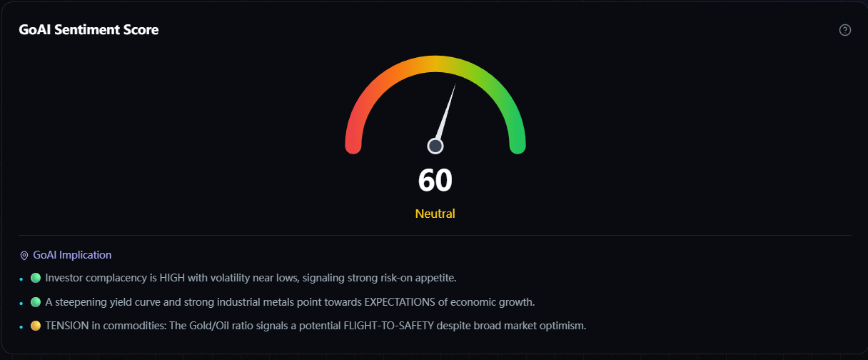Click the gauge needle pivot circle
The height and width of the screenshot is (360, 868).
click(435, 146)
